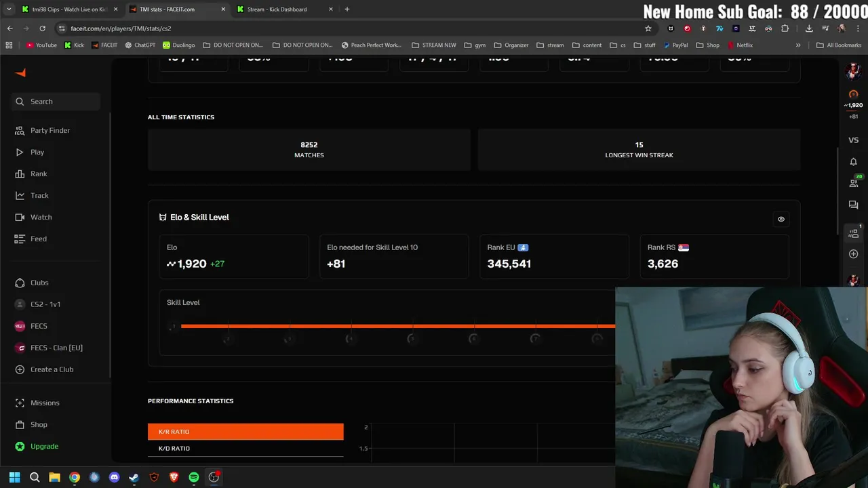Click the Longest Win Streak card

pyautogui.click(x=639, y=150)
